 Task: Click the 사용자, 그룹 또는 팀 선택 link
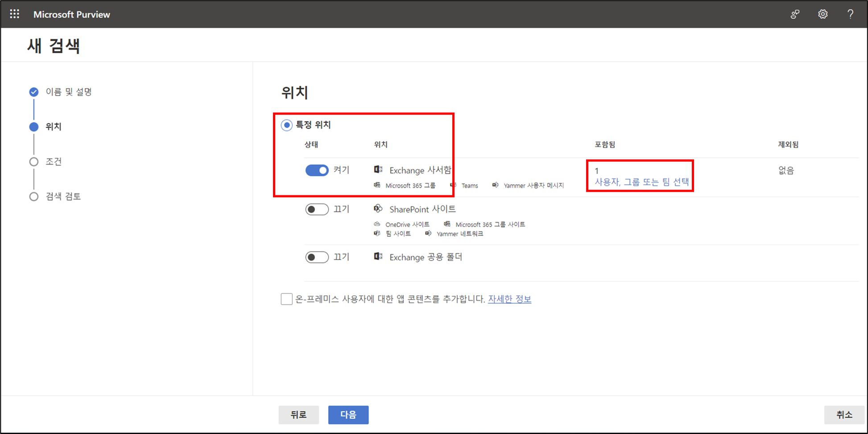tap(641, 182)
